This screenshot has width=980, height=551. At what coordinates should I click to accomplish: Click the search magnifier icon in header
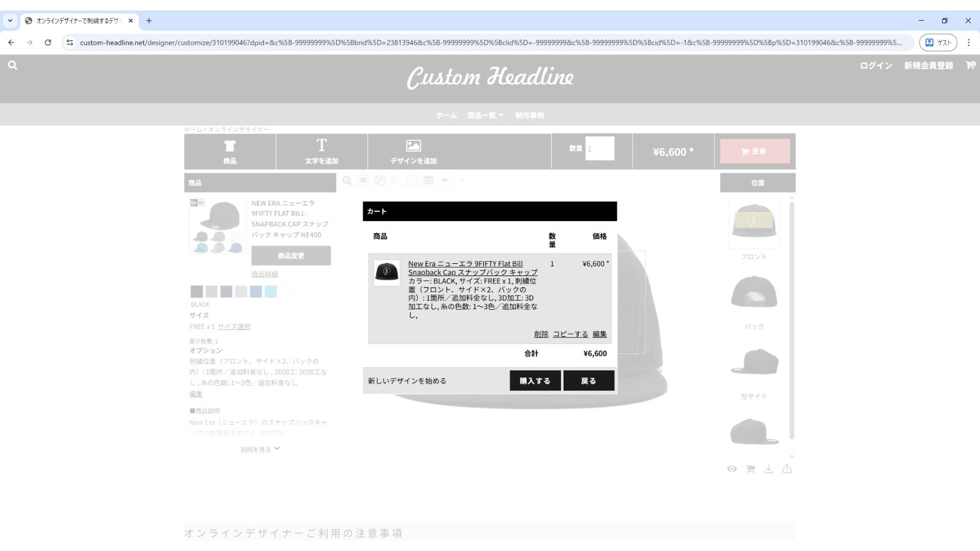pos(12,65)
